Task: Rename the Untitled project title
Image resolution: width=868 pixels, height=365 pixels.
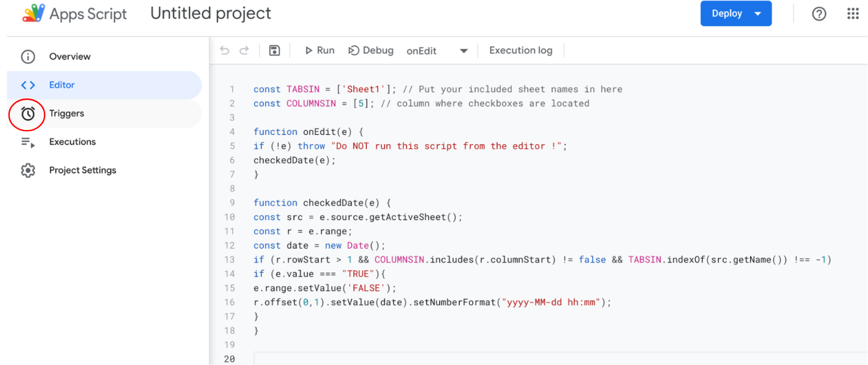Action: pyautogui.click(x=211, y=13)
